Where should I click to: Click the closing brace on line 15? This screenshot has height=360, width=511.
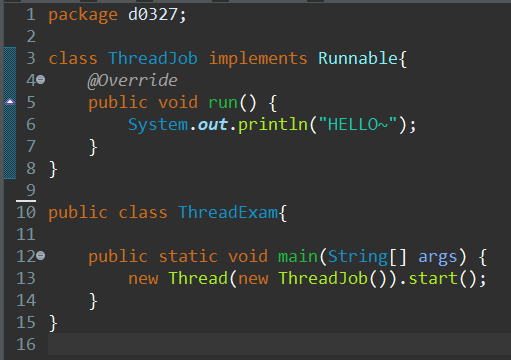(x=53, y=323)
